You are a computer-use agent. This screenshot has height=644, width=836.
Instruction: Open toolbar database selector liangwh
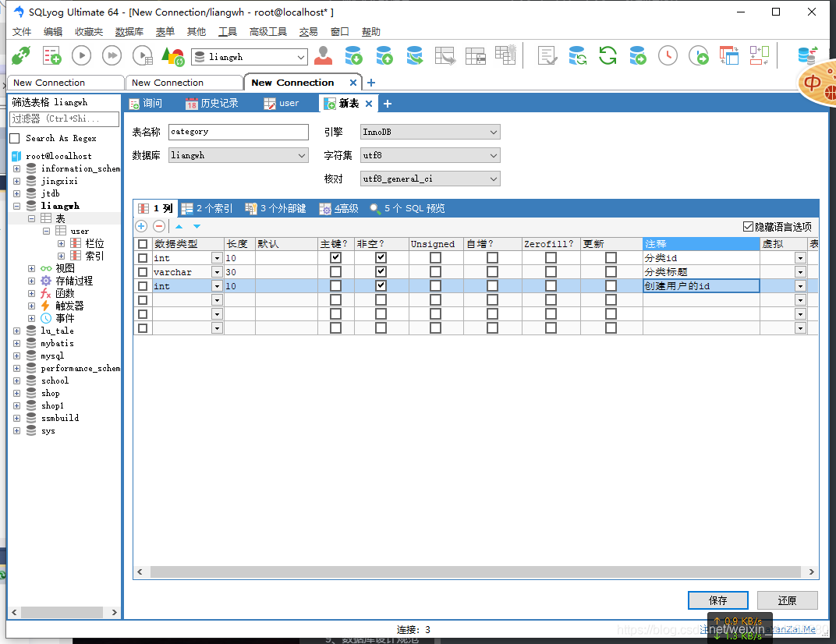pyautogui.click(x=250, y=56)
